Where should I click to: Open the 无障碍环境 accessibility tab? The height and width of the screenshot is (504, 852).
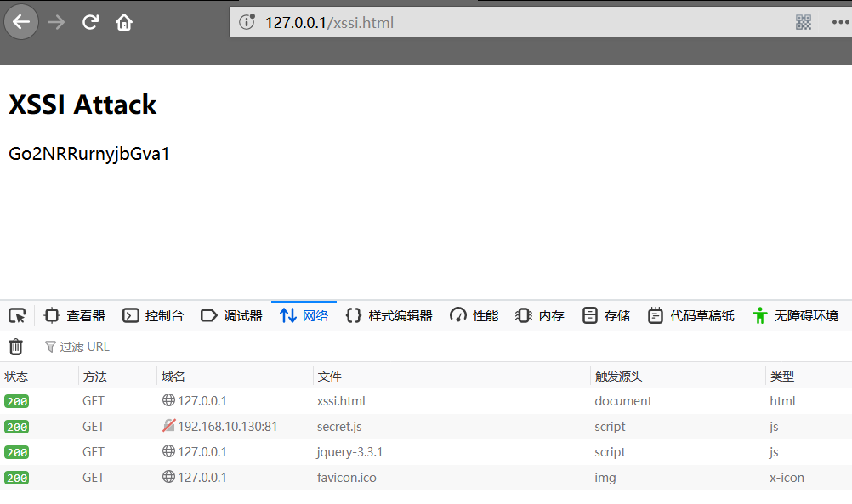pyautogui.click(x=796, y=316)
